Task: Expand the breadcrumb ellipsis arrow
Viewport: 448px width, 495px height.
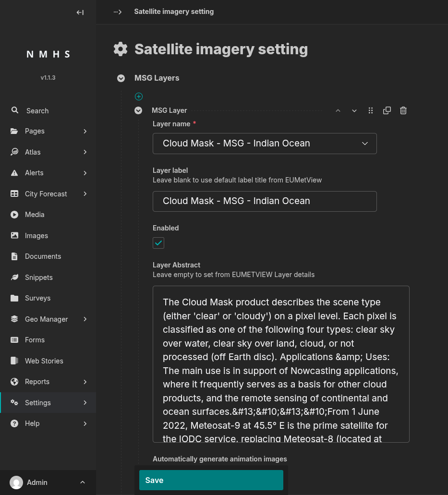Action: tap(118, 12)
